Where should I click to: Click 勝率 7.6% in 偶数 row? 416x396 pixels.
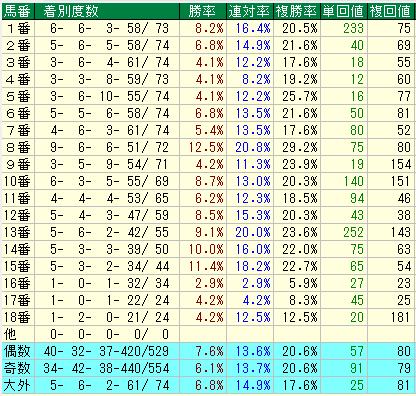[209, 351]
